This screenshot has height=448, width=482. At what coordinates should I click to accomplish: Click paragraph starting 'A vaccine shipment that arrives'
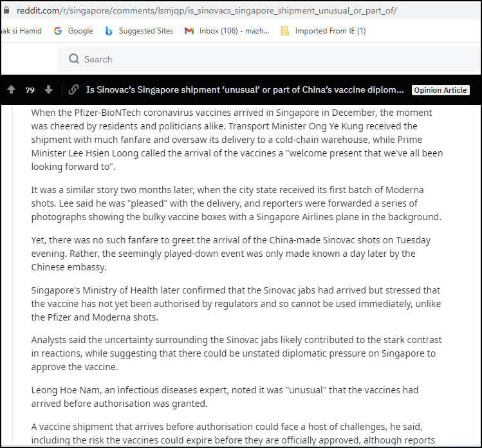[233, 433]
